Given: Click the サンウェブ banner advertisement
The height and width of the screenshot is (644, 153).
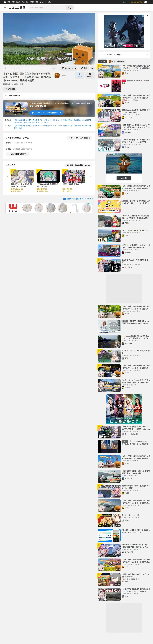Looking at the screenshot, I should pos(49,208).
